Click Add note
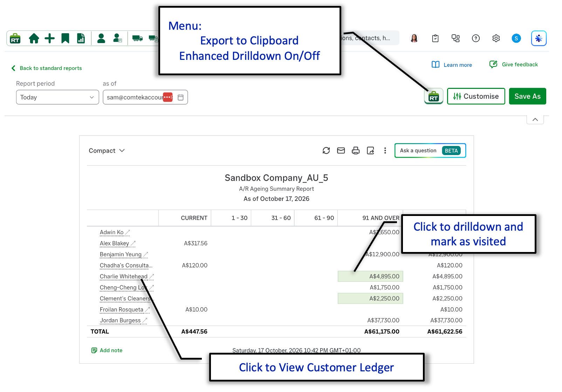Viewport: 562px width, 392px height. pyautogui.click(x=107, y=350)
